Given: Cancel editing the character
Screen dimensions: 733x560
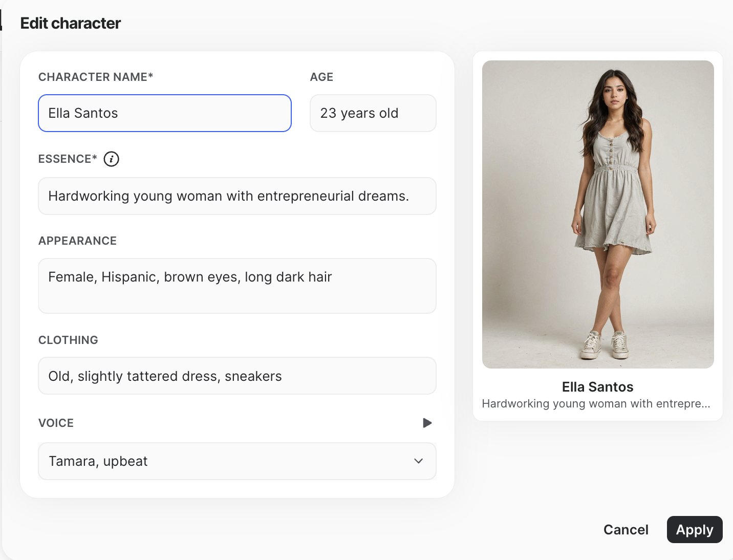Looking at the screenshot, I should [x=626, y=529].
